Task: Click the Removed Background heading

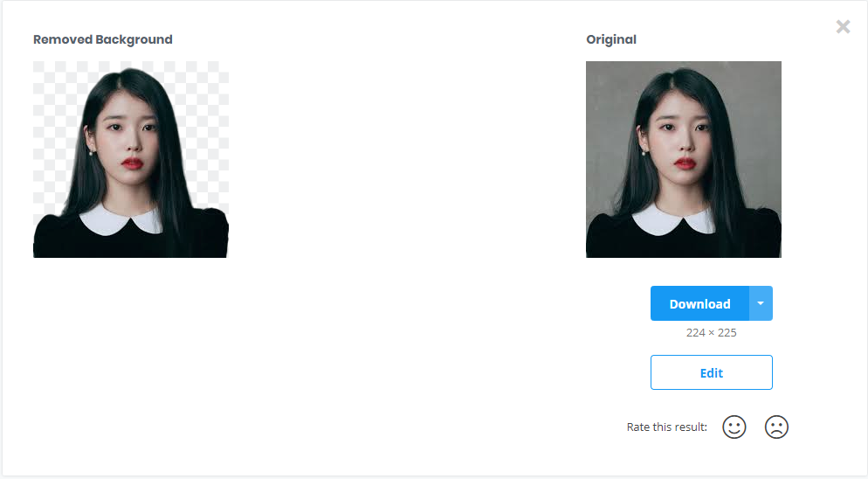Action: tap(103, 39)
